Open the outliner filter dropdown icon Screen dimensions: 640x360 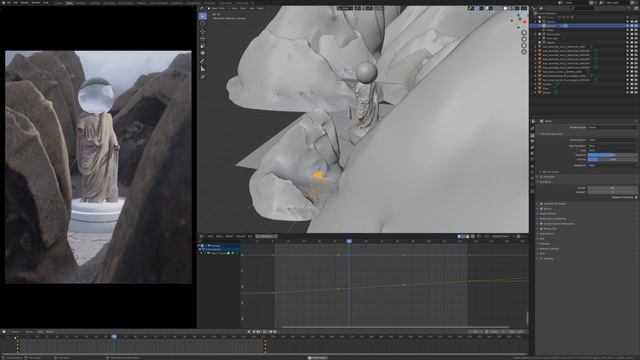point(629,8)
